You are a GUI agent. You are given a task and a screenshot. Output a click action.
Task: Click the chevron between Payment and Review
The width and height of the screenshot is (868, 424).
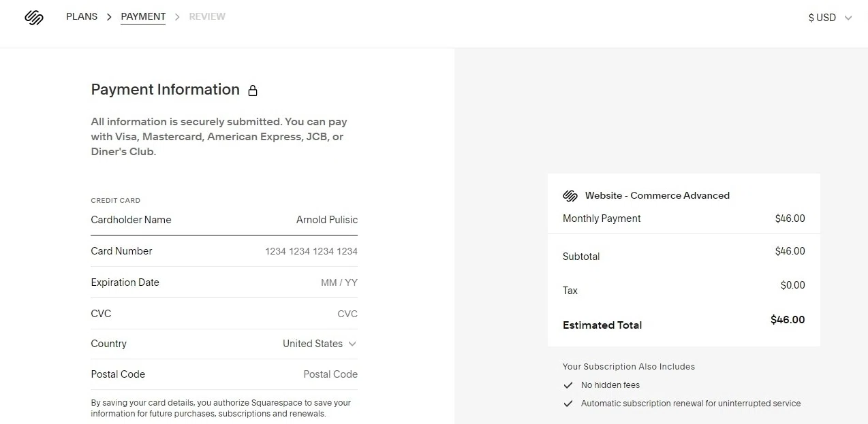click(177, 17)
